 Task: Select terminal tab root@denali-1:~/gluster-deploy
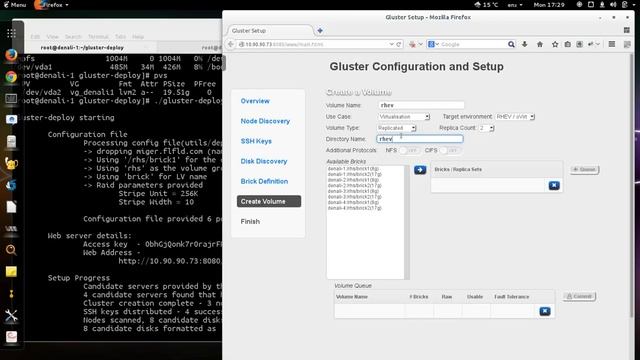point(82,48)
